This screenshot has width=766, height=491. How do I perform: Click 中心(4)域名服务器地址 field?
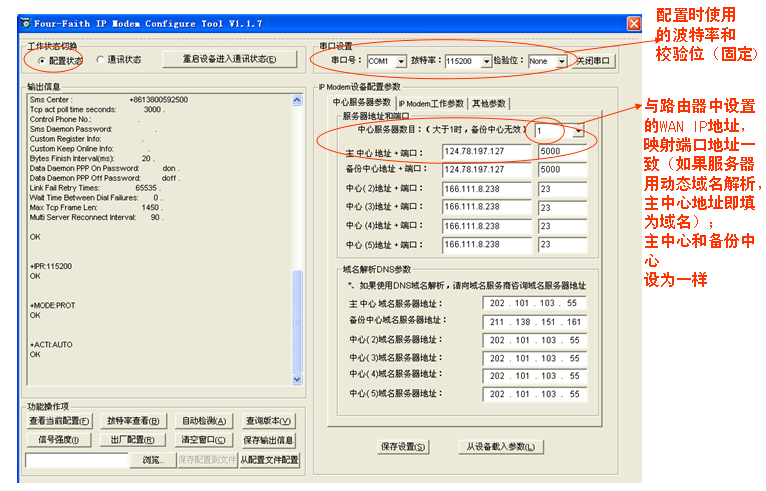click(534, 376)
